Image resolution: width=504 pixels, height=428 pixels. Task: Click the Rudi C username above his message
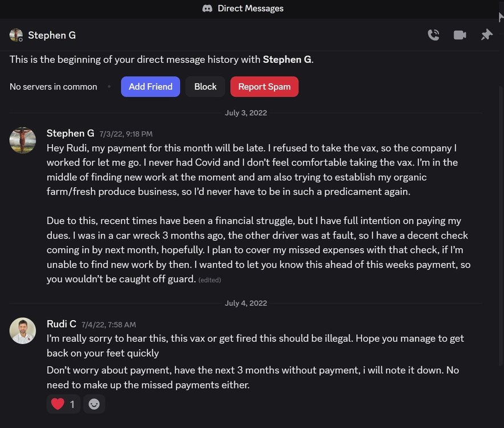[x=61, y=324]
